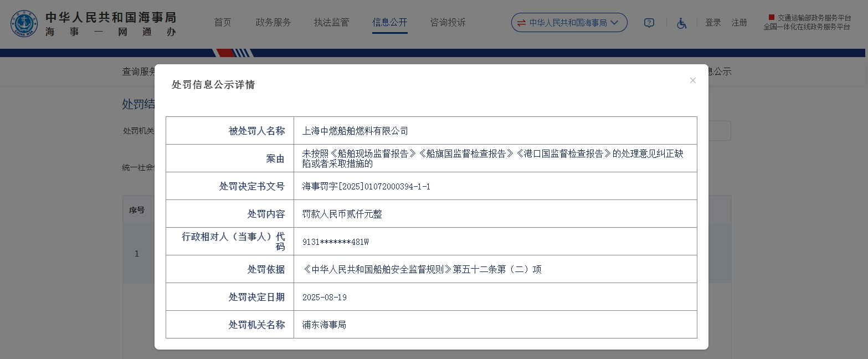Open the help question mark icon
Viewport: 868px width, 359px height.
point(649,23)
